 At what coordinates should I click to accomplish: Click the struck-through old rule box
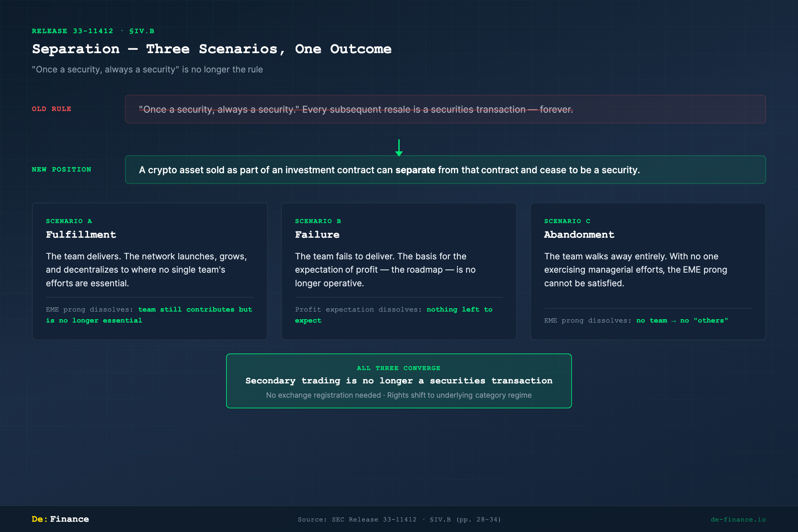pyautogui.click(x=445, y=109)
